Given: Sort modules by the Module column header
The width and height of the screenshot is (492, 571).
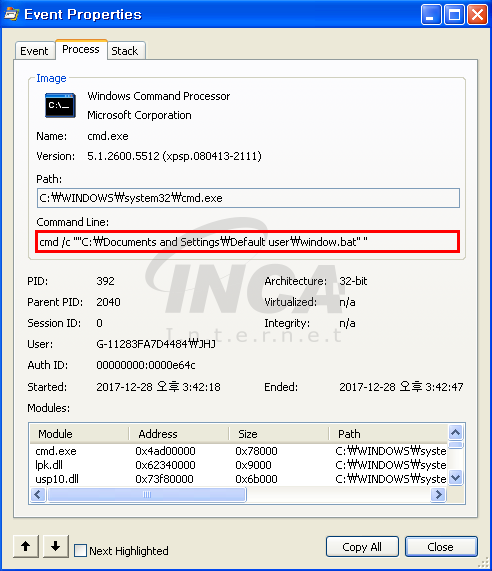Looking at the screenshot, I should [x=79, y=434].
